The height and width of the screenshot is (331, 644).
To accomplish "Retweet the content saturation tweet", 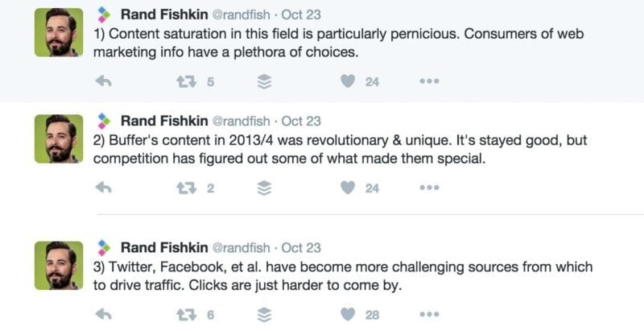I will tap(186, 81).
